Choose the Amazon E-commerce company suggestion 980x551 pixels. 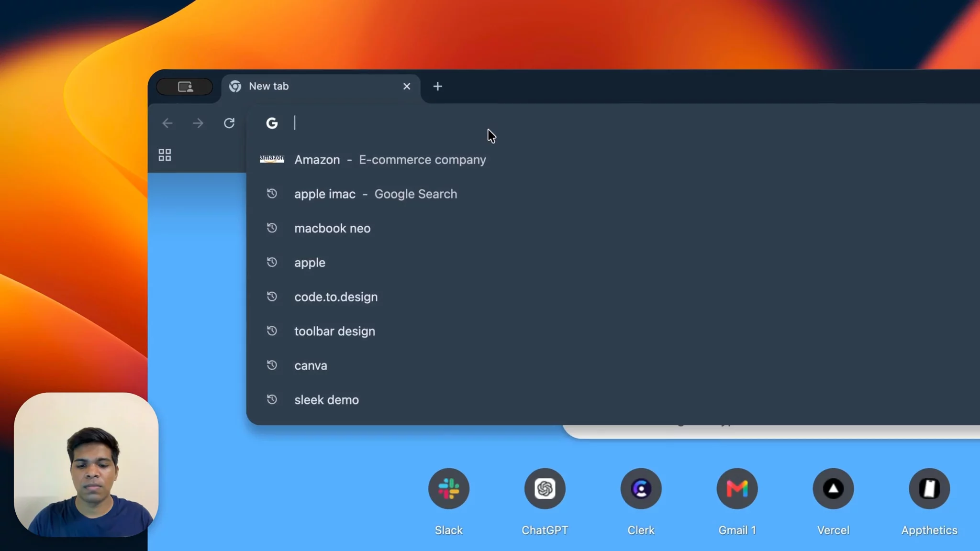[x=613, y=160]
